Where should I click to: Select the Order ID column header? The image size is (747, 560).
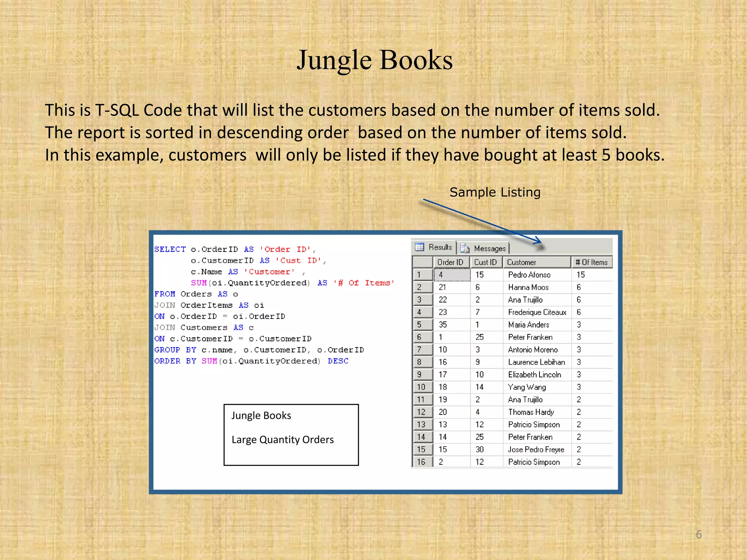pos(451,262)
